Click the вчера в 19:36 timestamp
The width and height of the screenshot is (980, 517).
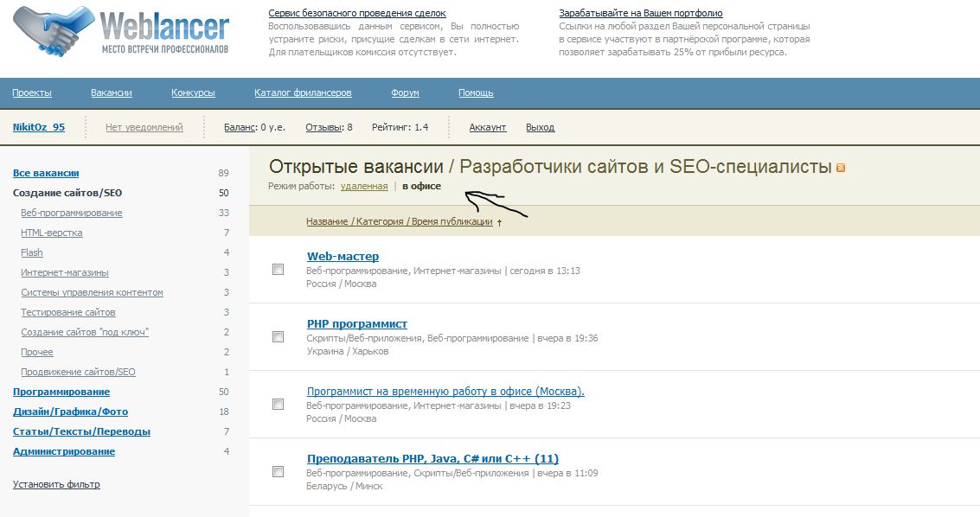(567, 338)
